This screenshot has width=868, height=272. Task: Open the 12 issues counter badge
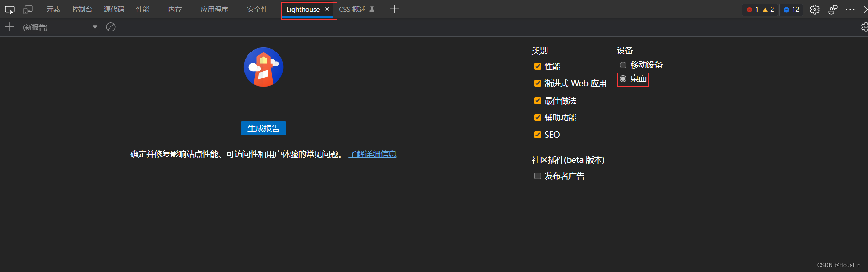(x=791, y=10)
